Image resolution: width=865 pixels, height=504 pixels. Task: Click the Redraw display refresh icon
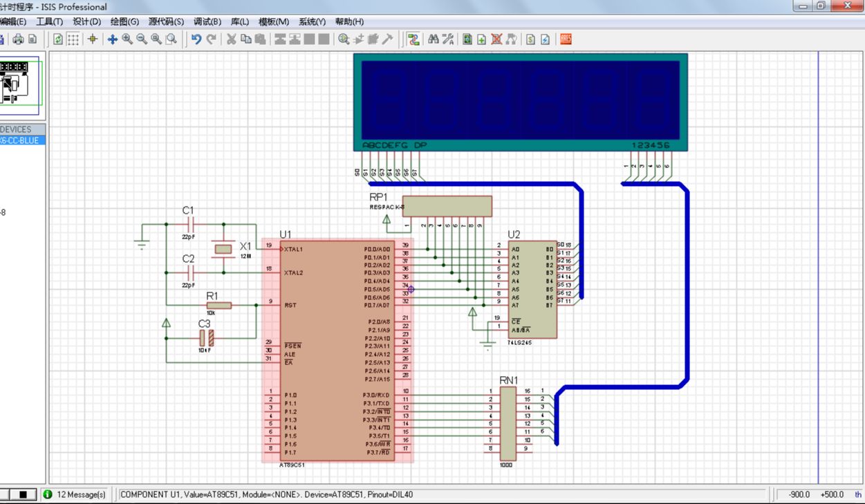tap(58, 39)
